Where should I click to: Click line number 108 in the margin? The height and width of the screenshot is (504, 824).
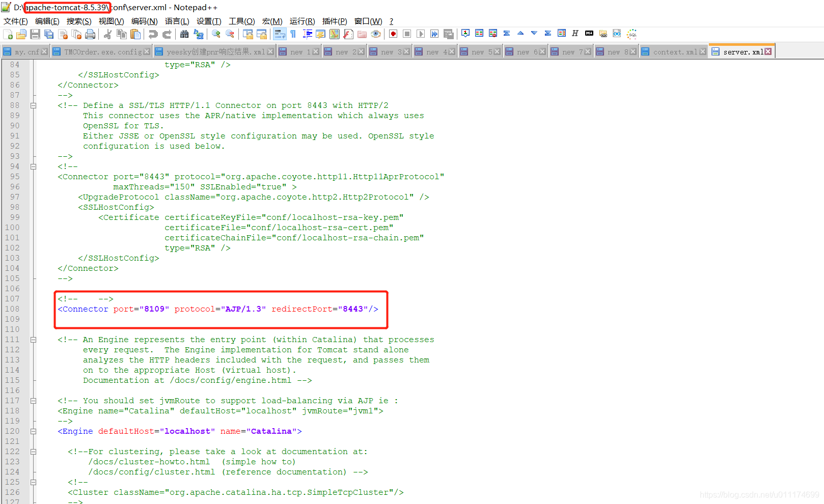tap(12, 309)
